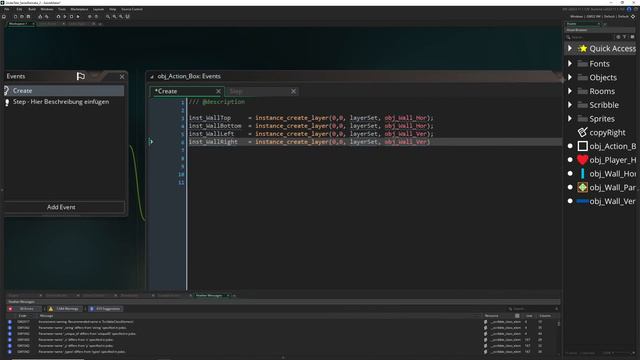Close the Step code tab
The height and width of the screenshot is (360, 640).
pos(293,91)
